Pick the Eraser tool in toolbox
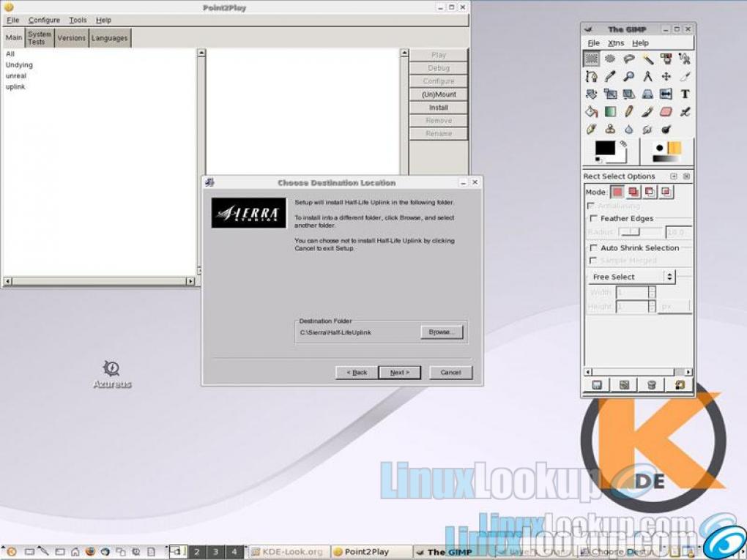The width and height of the screenshot is (747, 560). tap(666, 112)
